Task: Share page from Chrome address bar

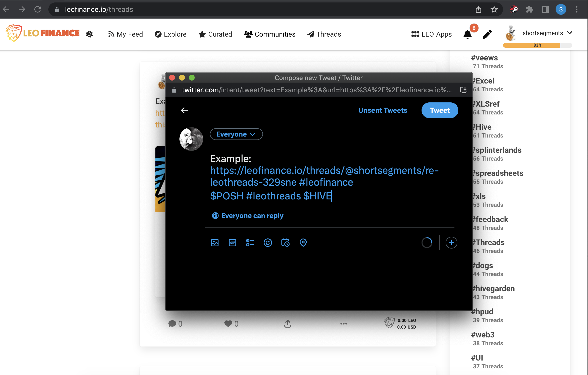Action: tap(478, 10)
